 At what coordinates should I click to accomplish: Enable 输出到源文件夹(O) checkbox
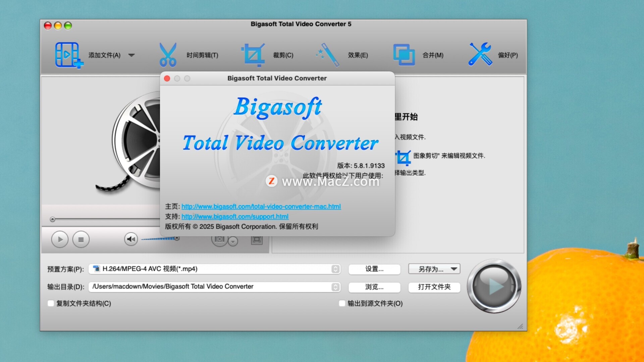pyautogui.click(x=342, y=303)
